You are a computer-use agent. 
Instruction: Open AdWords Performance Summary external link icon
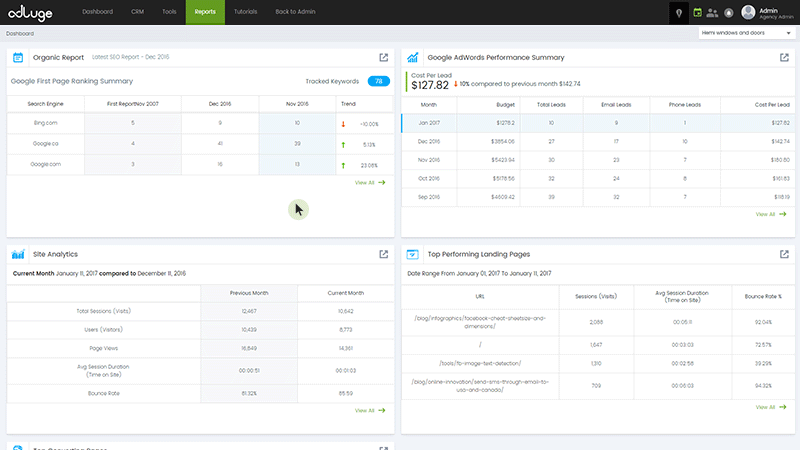[784, 57]
